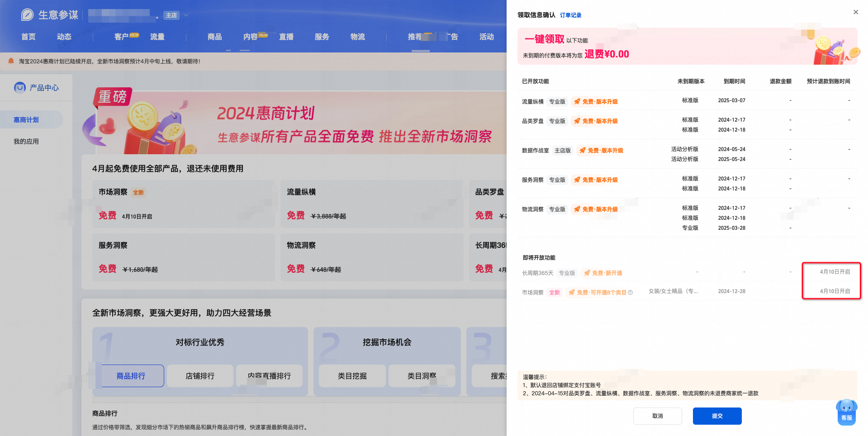Image resolution: width=868 pixels, height=436 pixels.
Task: Click the 全新 tag in the 市场洞察 drawer row
Action: coord(555,293)
